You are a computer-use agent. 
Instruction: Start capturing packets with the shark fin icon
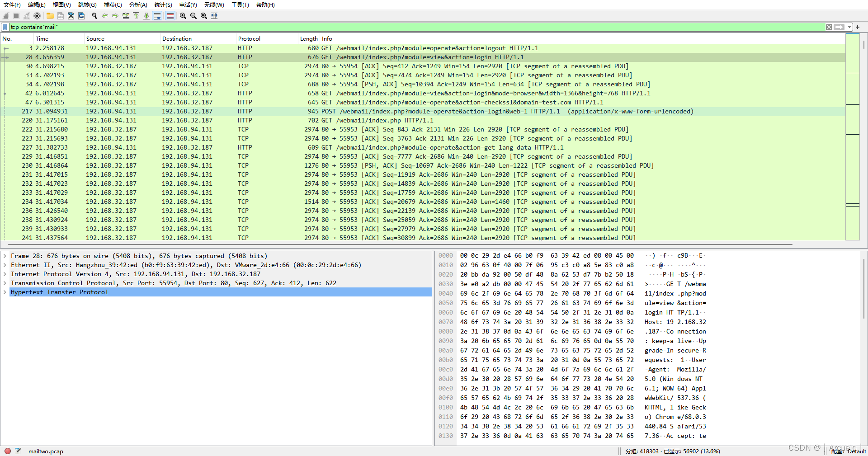click(6, 16)
